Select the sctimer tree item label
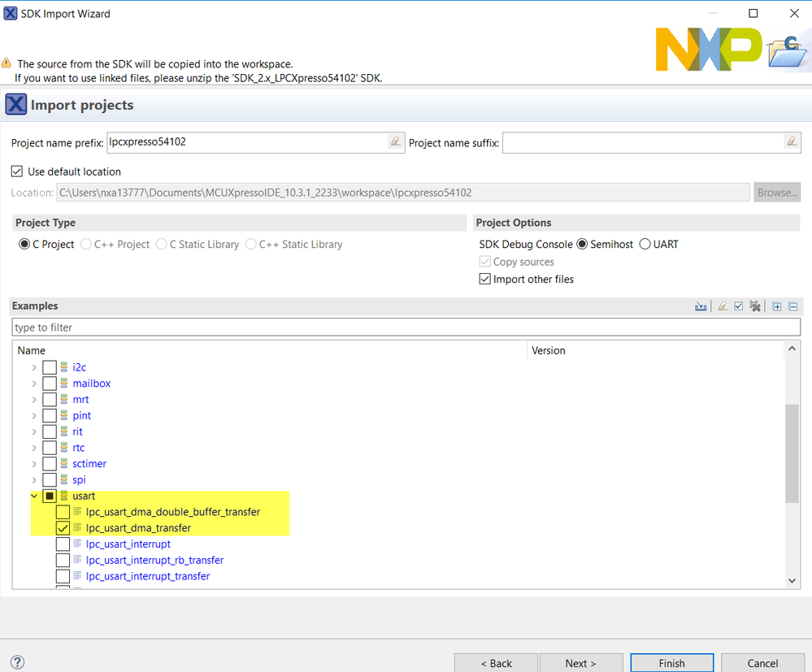812x672 pixels. [x=89, y=464]
